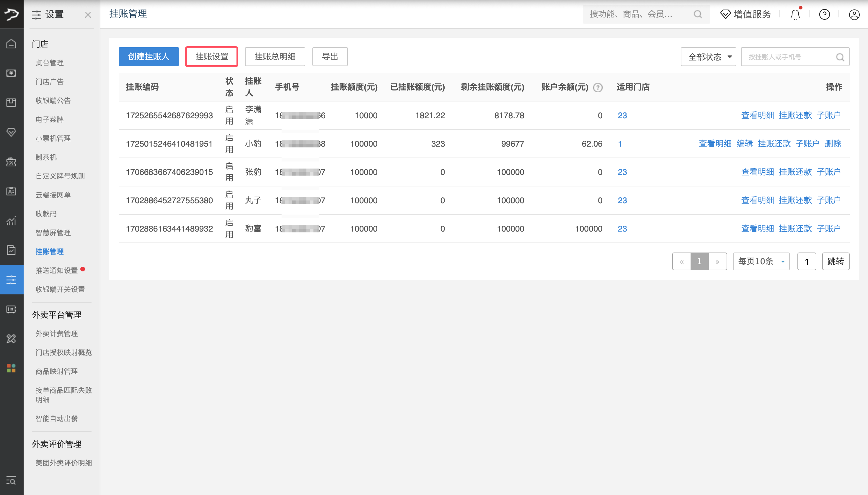This screenshot has width=868, height=495.
Task: Click the account balance help tooltip icon
Action: click(598, 87)
